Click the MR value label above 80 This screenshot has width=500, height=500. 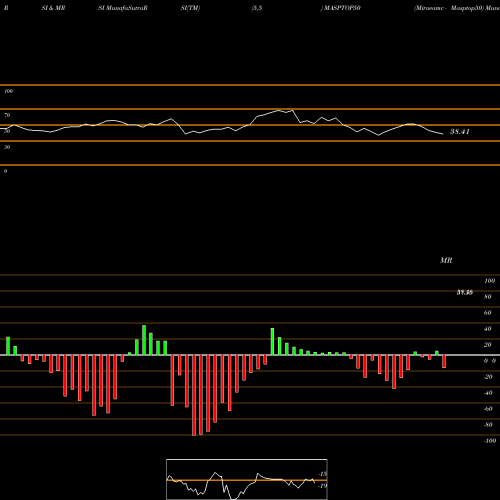(x=465, y=292)
